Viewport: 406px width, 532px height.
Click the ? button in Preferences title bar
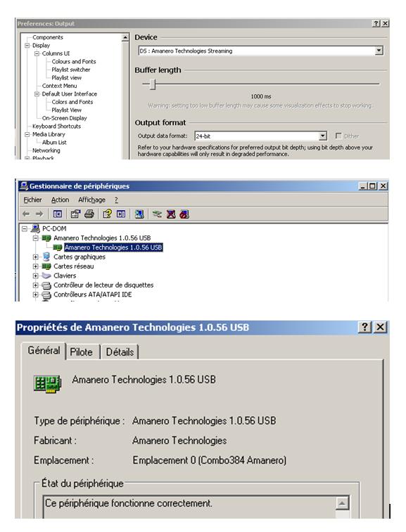point(376,23)
